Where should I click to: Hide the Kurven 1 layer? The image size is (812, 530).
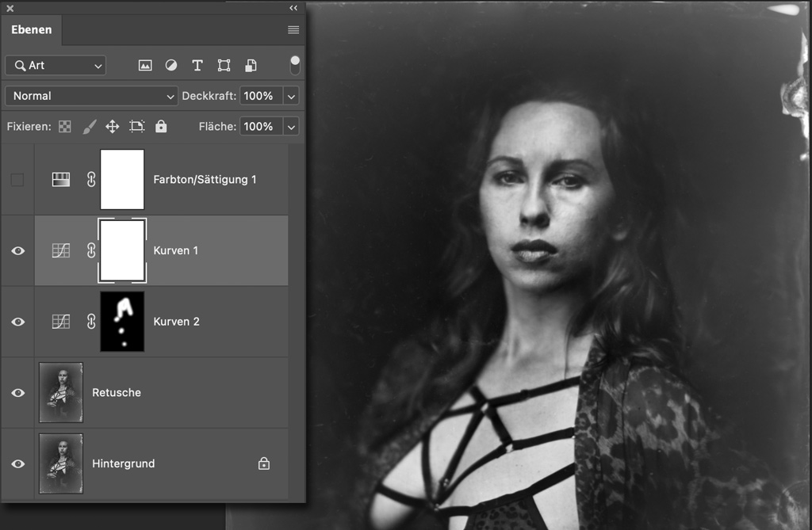click(17, 251)
